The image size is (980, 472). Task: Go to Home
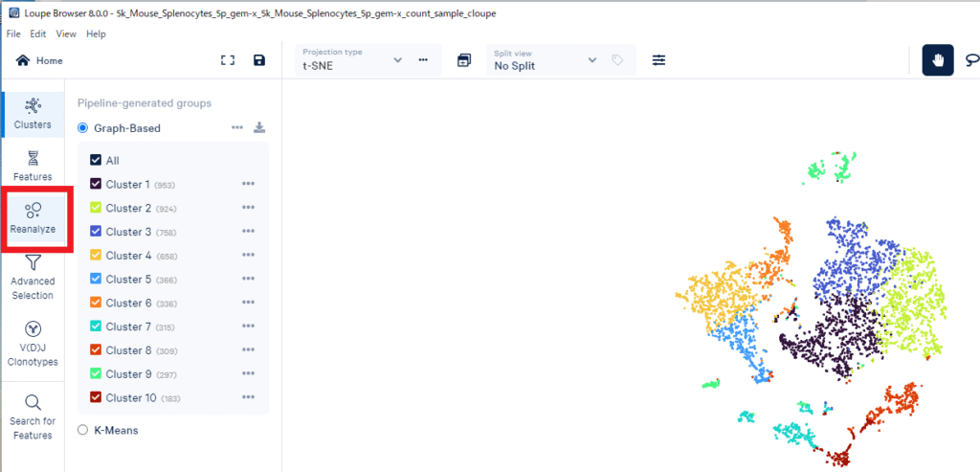(40, 60)
